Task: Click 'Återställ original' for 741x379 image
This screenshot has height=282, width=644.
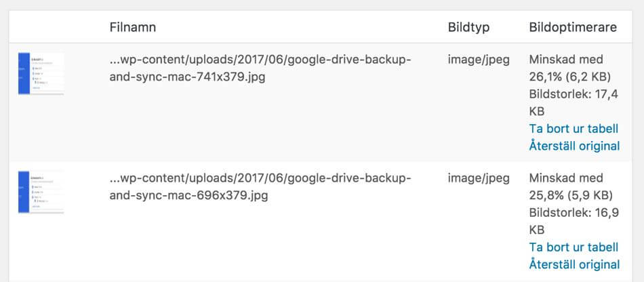Action: pyautogui.click(x=574, y=146)
